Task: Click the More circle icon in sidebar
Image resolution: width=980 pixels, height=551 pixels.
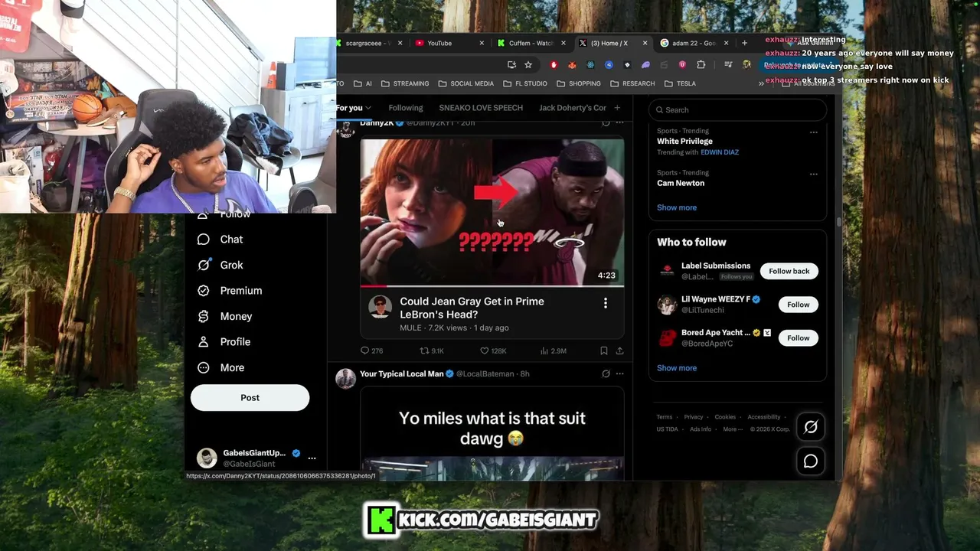Action: 204,367
